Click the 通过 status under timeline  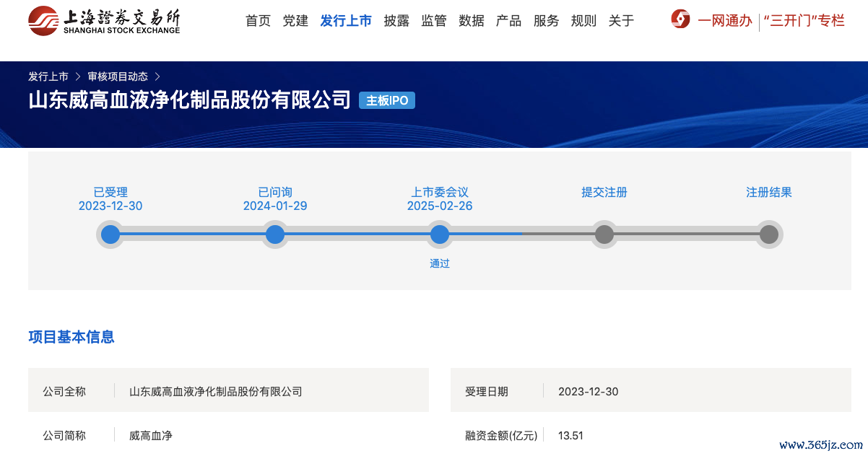[440, 263]
